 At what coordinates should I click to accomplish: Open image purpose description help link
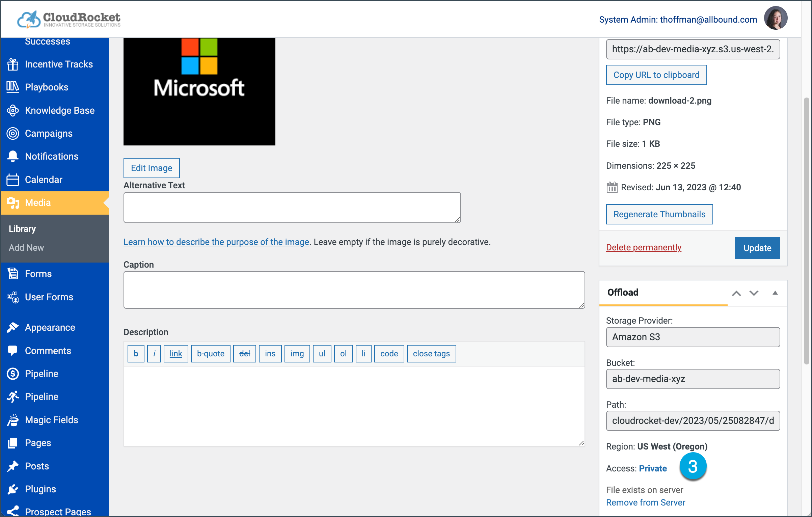pos(216,242)
